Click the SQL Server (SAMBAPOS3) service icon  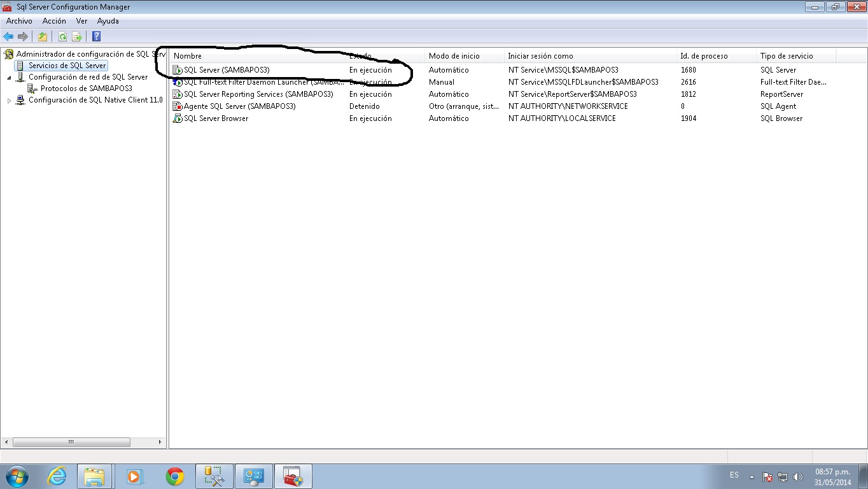[178, 70]
